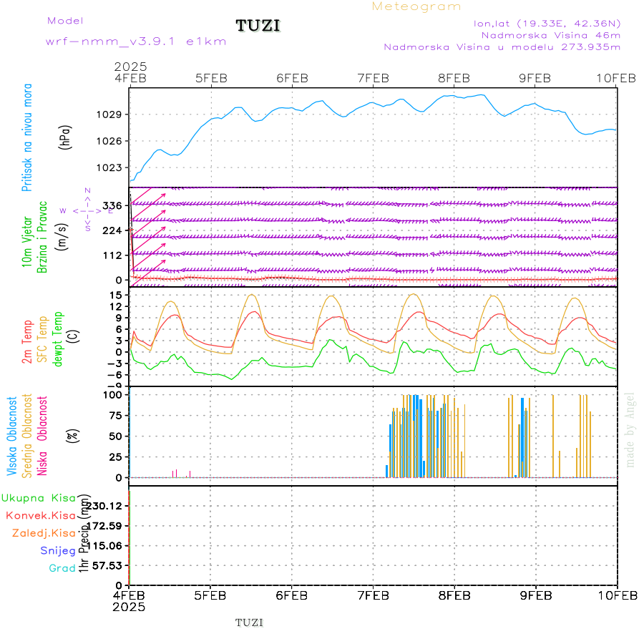Click the Ukupna Kisa legend label
This screenshot has height=644, width=644.
point(39,498)
